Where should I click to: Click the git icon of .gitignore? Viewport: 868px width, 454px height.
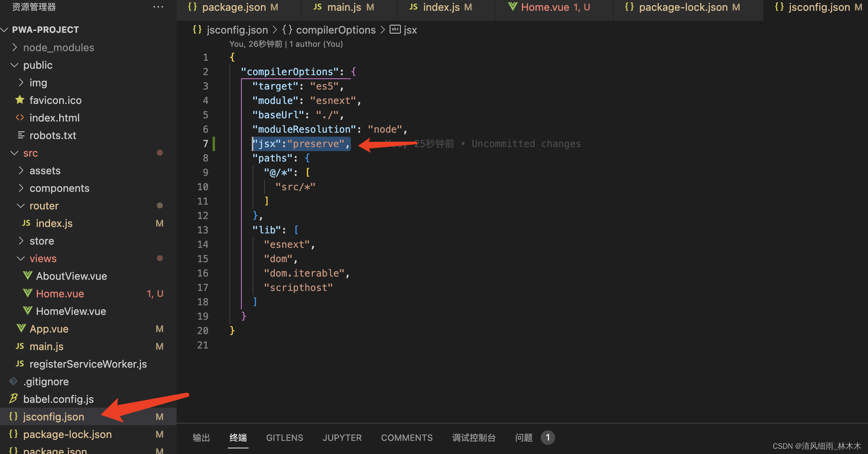(x=14, y=381)
